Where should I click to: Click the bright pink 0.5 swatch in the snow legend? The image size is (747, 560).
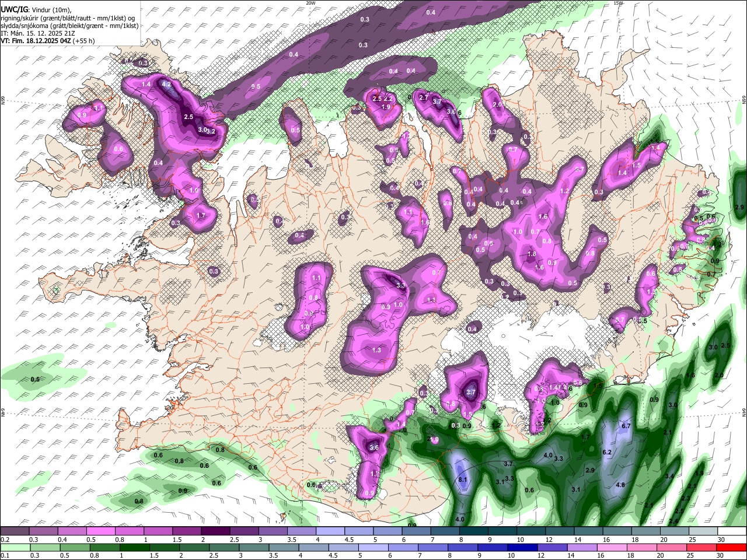[100, 531]
